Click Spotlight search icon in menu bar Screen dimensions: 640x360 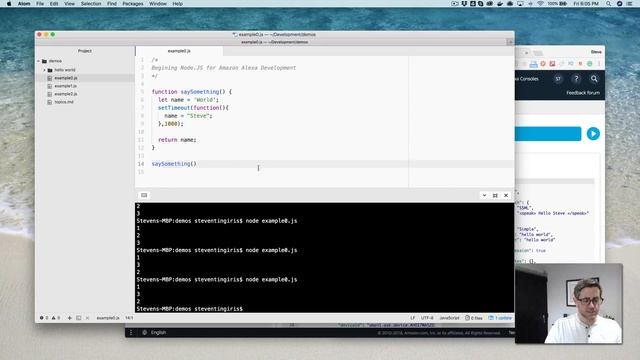(609, 4)
